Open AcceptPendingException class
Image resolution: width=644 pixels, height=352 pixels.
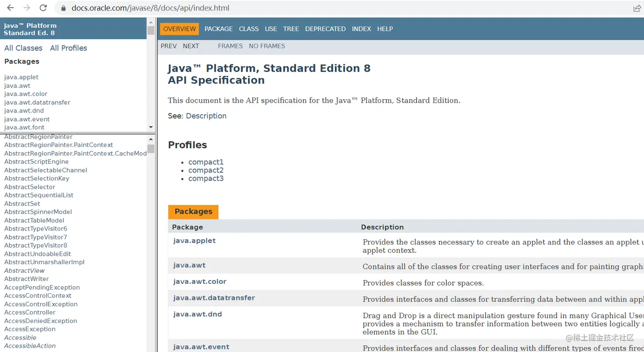pos(42,287)
